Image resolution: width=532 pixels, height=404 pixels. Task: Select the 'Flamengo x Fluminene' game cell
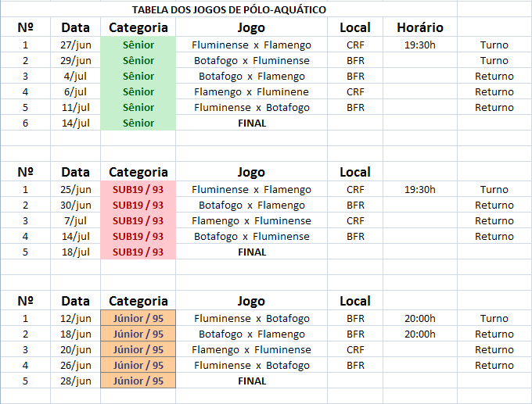tap(251, 91)
